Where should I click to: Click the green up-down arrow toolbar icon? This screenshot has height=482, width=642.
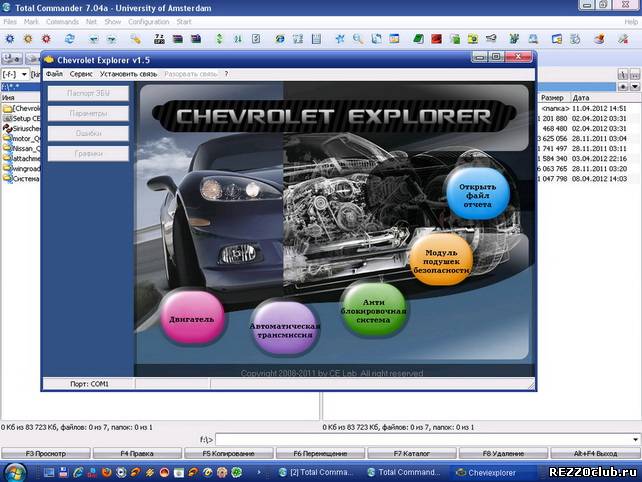tap(219, 39)
